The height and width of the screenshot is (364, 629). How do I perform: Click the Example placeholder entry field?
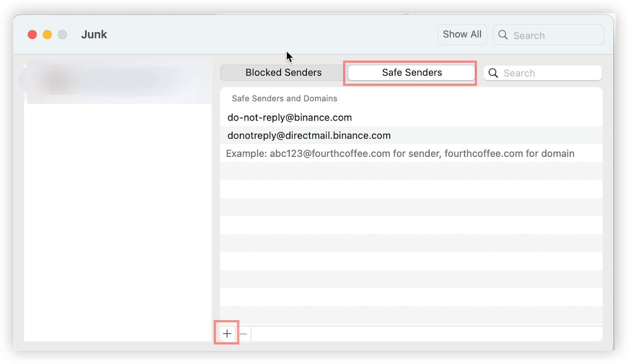pyautogui.click(x=400, y=153)
